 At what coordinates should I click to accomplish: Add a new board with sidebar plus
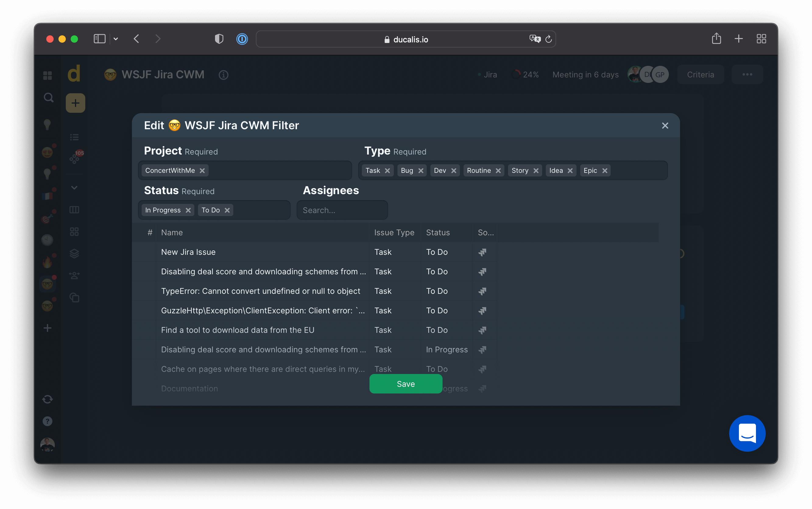coord(48,328)
